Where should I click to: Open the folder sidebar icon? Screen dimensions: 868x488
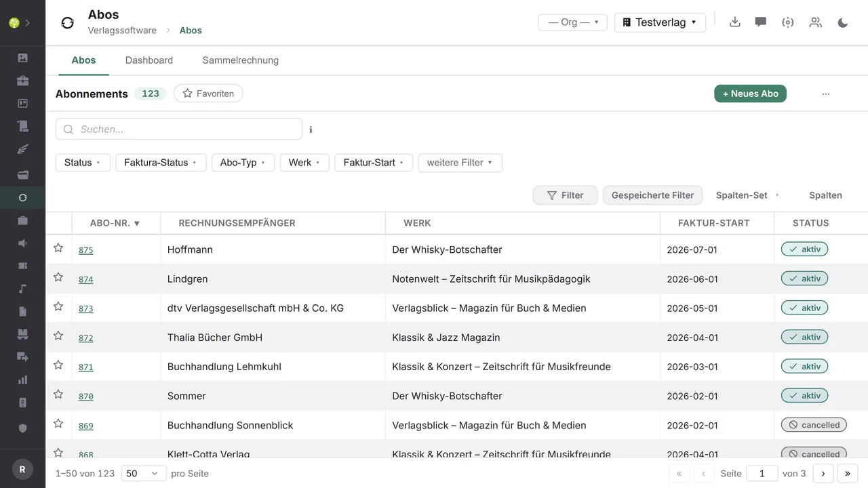point(22,175)
